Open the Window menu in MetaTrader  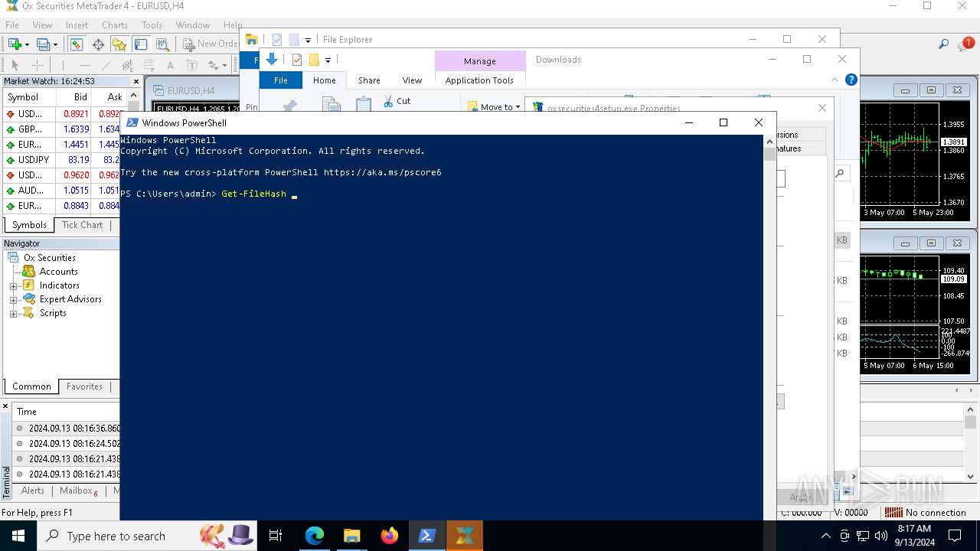(193, 25)
